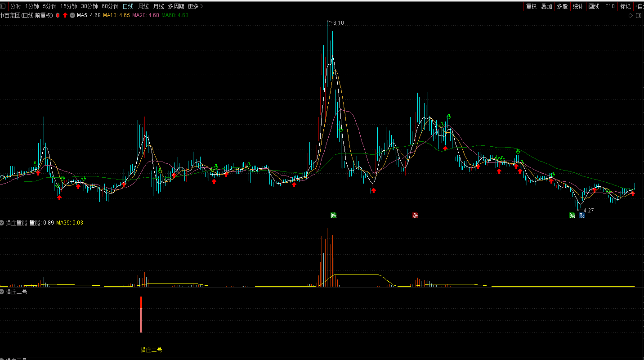Click the 叠加 overlay button
The width and height of the screenshot is (644, 360).
point(547,6)
